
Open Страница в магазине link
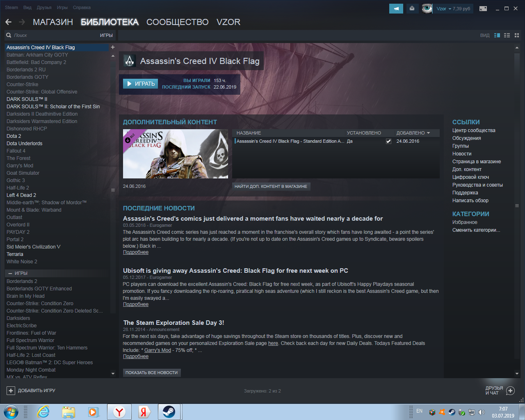click(x=477, y=162)
